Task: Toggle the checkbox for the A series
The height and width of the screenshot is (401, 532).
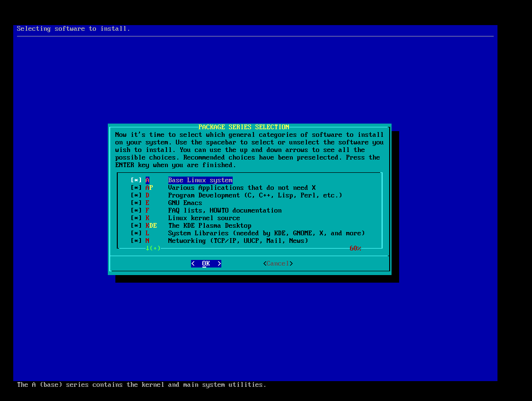Action: pyautogui.click(x=136, y=180)
